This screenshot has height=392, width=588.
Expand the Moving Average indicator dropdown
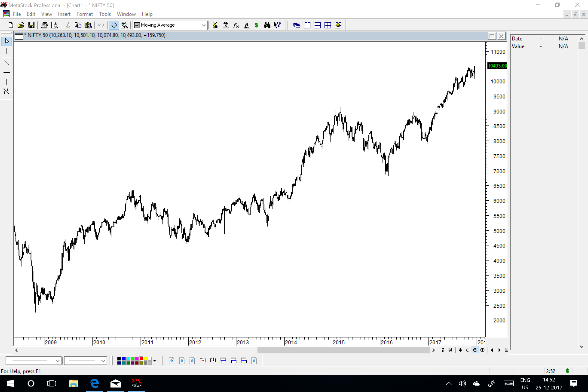point(203,25)
